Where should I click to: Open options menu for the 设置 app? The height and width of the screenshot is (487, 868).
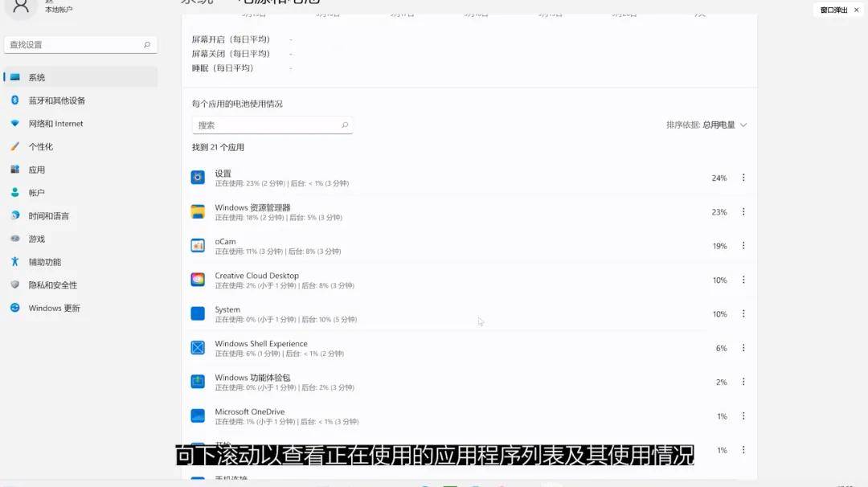743,178
